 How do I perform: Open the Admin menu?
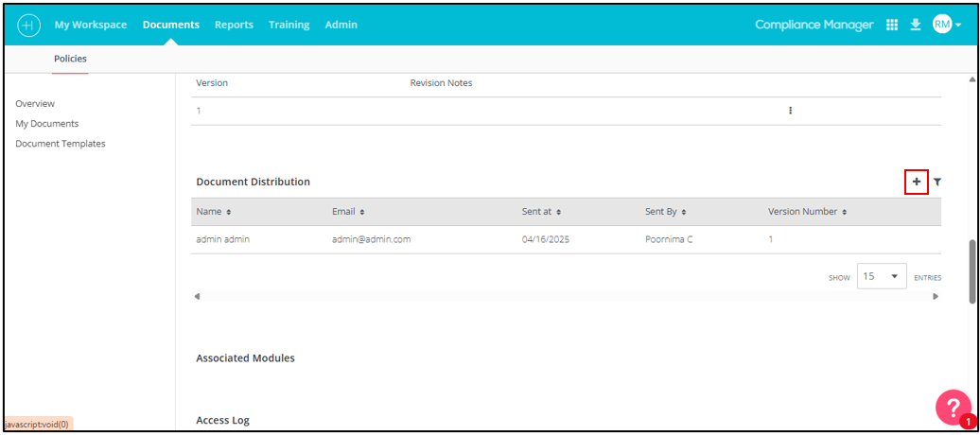[341, 25]
